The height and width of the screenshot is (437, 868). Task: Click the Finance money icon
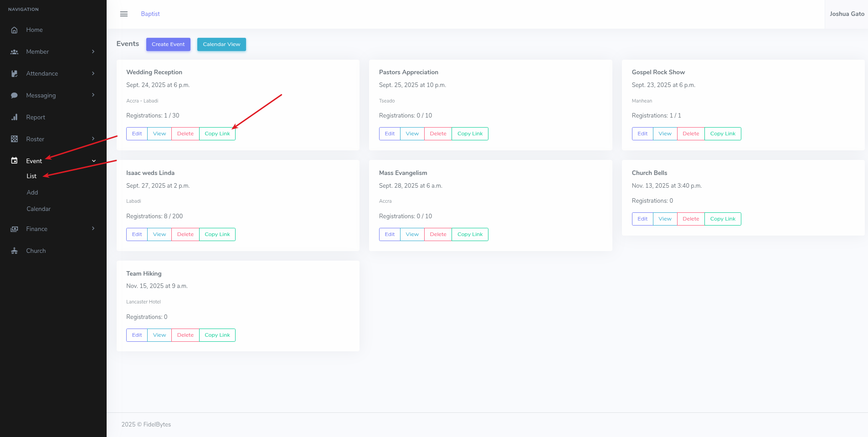tap(14, 229)
